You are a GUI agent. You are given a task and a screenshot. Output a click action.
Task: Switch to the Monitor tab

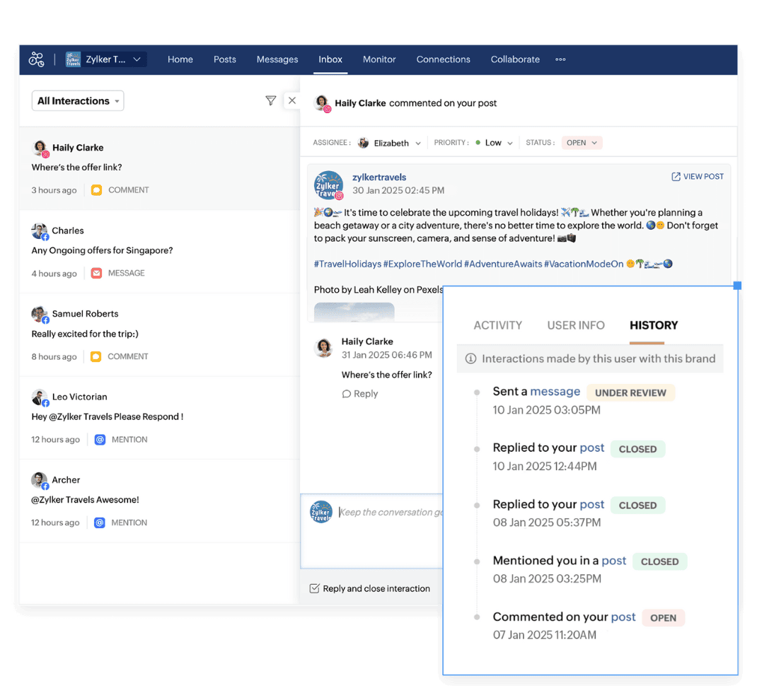[x=379, y=59]
